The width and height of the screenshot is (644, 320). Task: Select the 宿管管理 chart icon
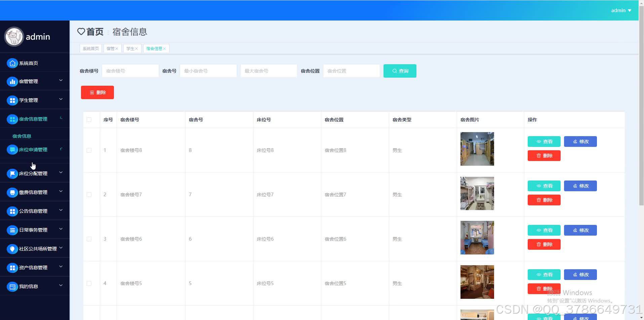point(12,81)
